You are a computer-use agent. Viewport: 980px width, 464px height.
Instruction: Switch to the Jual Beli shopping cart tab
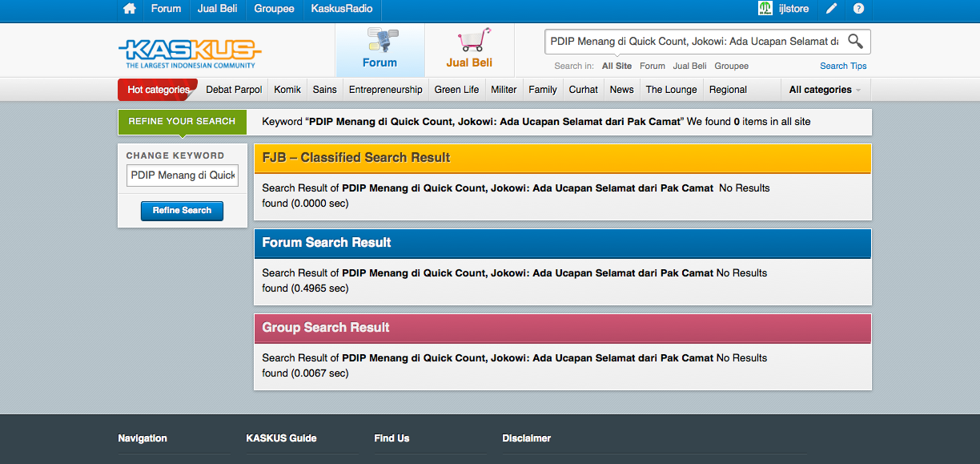click(469, 50)
